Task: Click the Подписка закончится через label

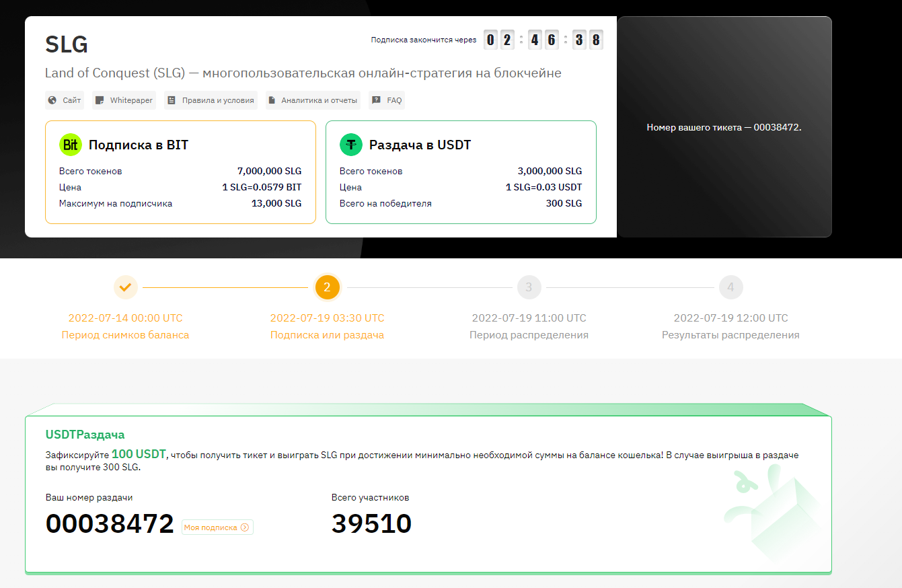Action: click(424, 40)
